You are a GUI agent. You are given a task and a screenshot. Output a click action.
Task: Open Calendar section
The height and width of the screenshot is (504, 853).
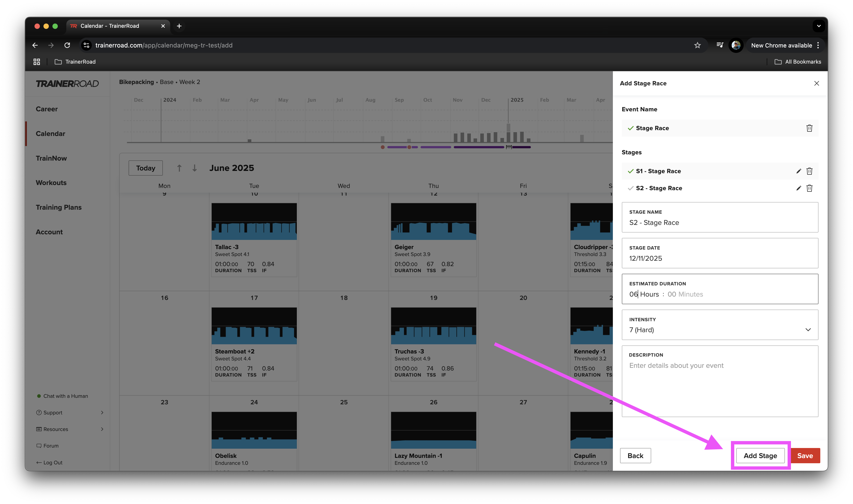click(51, 134)
